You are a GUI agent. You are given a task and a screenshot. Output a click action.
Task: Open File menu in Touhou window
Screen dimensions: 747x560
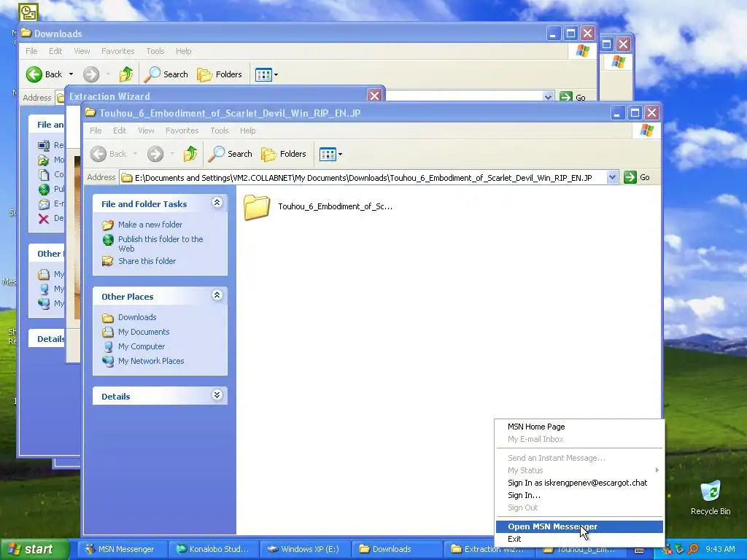point(96,131)
